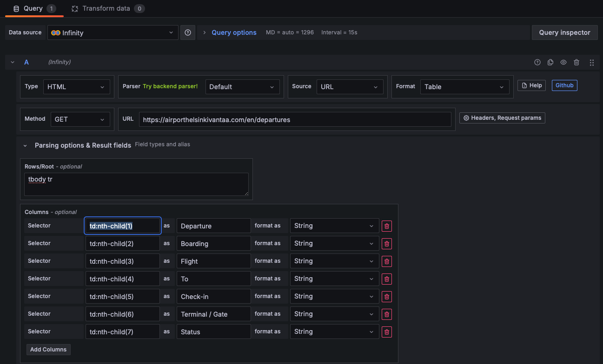Click the data source help icon
The image size is (603, 364).
188,32
